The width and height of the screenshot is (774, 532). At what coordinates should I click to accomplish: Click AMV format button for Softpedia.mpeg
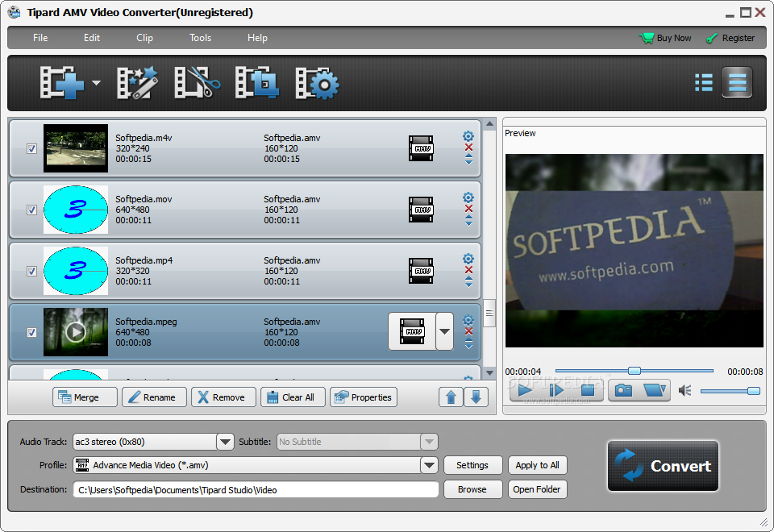pos(412,331)
